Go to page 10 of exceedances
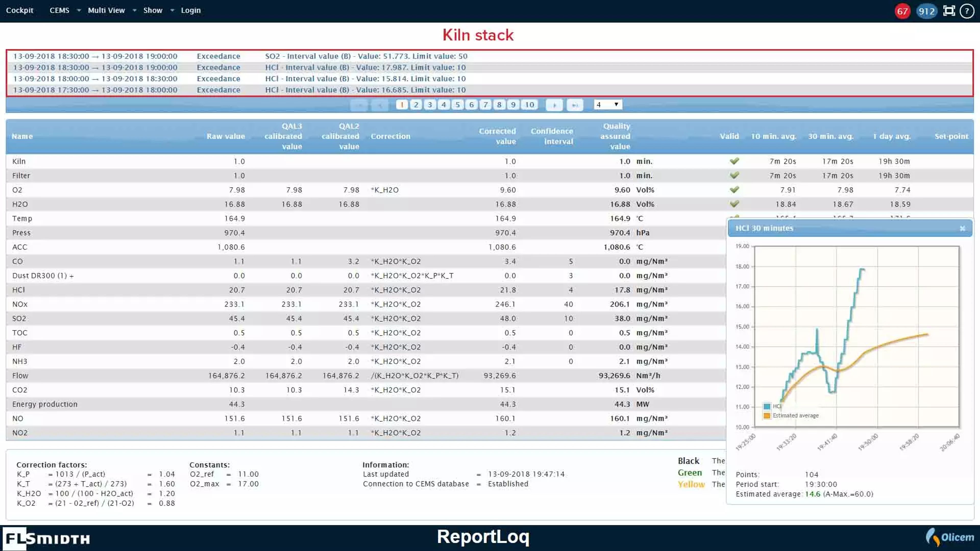This screenshot has height=551, width=980. click(x=530, y=105)
